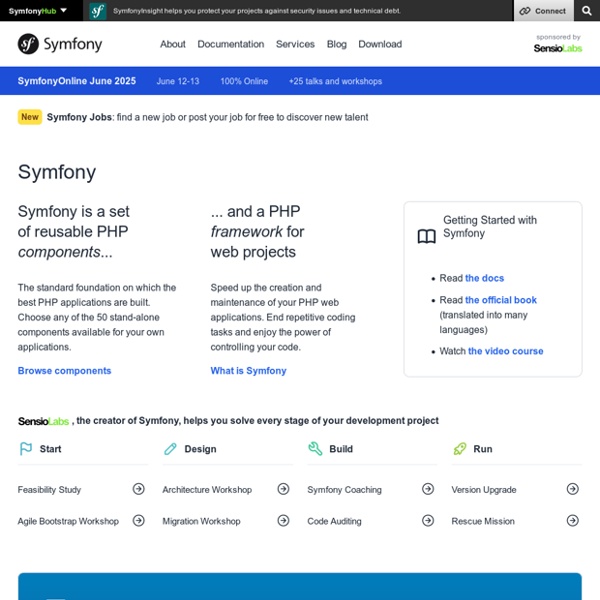
Task: Open the Services menu item
Action: point(295,44)
